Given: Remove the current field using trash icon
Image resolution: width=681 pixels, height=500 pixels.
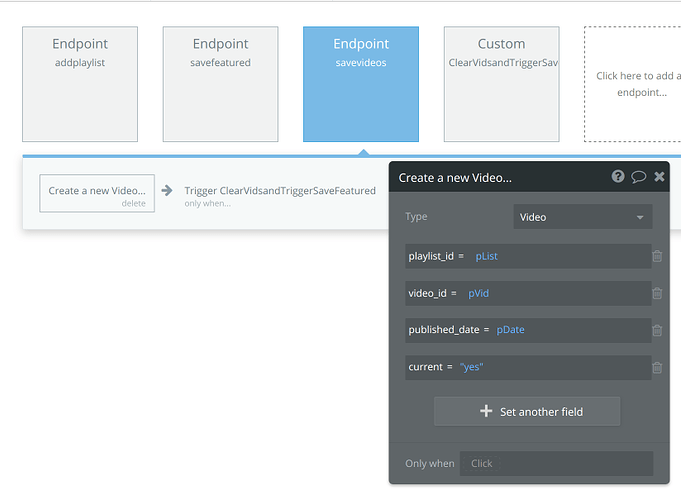Looking at the screenshot, I should pyautogui.click(x=657, y=367).
